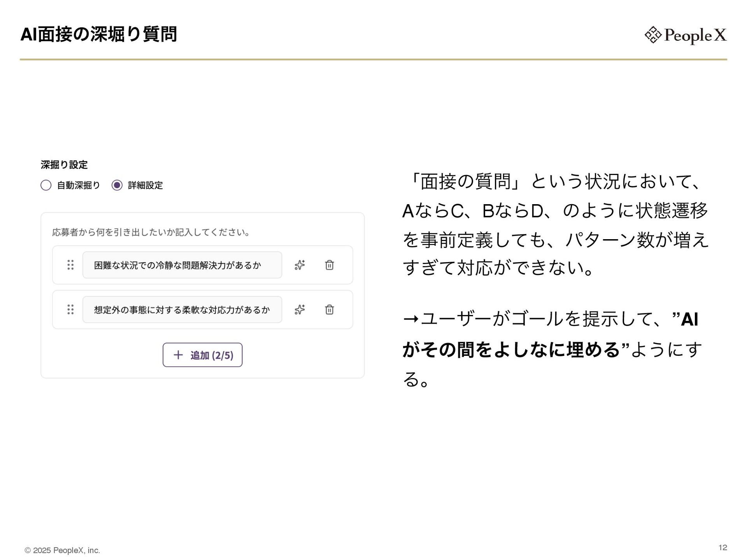Click the AI sparkle icon for 困難な状況 row
Screen dimensions: 747x560
300,265
